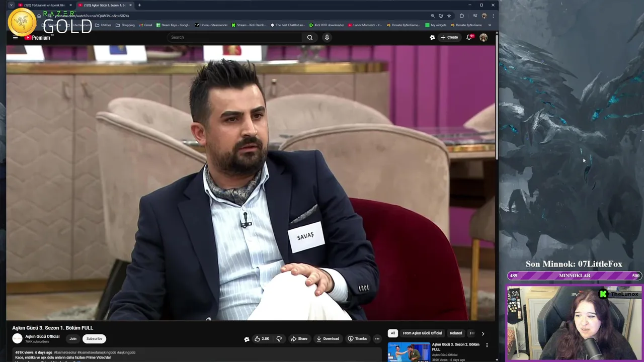644x362 pixels.
Task: Show more bookmarks overflow chevron
Action: 490,25
